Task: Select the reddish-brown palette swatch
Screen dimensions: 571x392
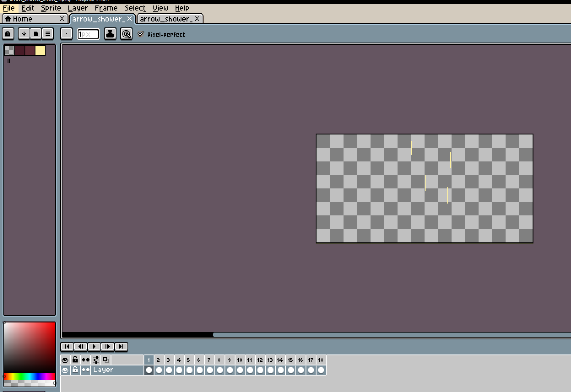Action: [30, 51]
